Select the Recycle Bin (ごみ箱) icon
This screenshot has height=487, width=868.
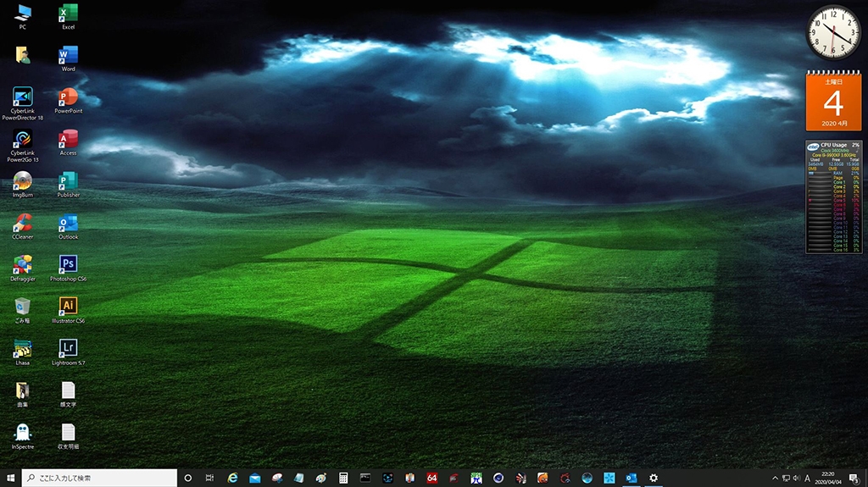click(23, 310)
